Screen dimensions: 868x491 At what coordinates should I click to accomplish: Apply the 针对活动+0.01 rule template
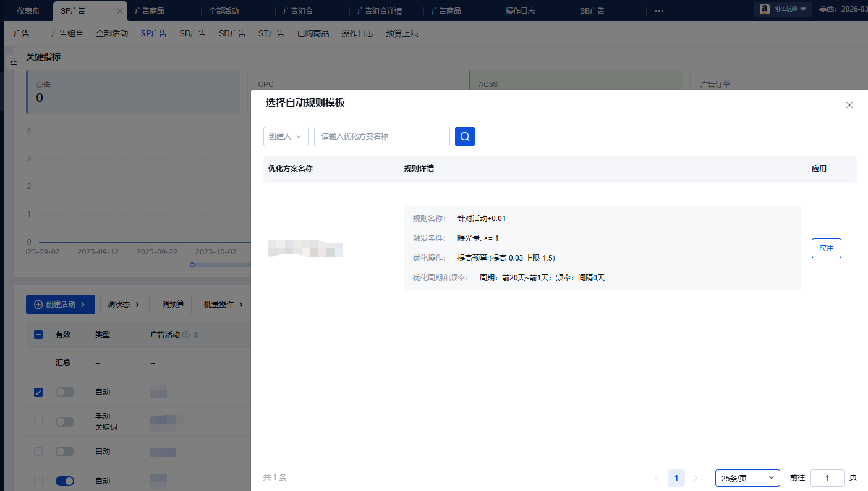tap(826, 248)
